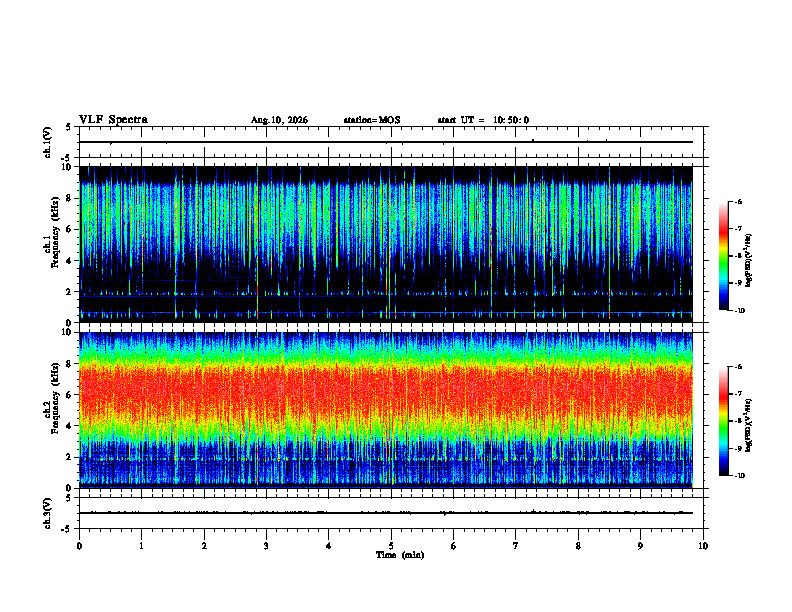Click inside the ch.2 spectrogram panel
The height and width of the screenshot is (612, 792).
386,410
